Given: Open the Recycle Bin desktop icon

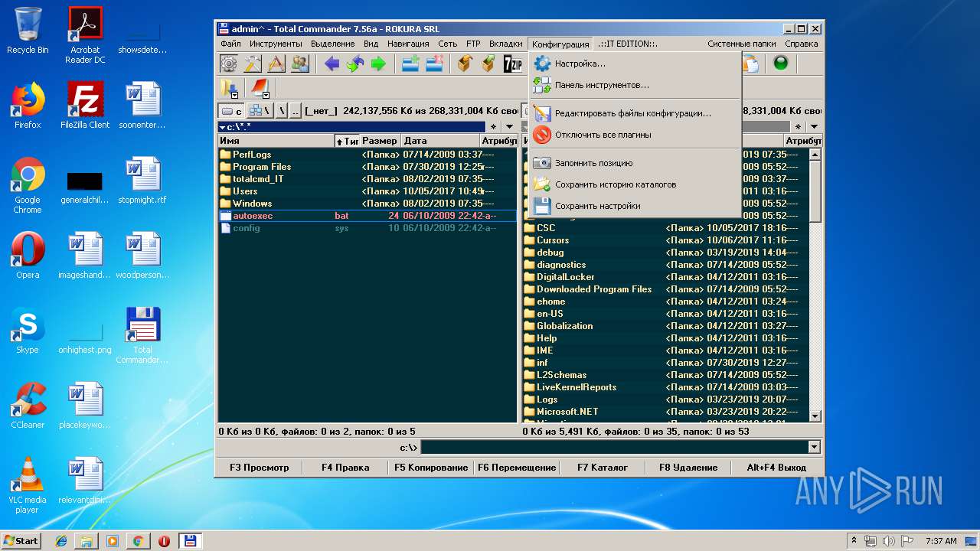Looking at the screenshot, I should point(28,31).
